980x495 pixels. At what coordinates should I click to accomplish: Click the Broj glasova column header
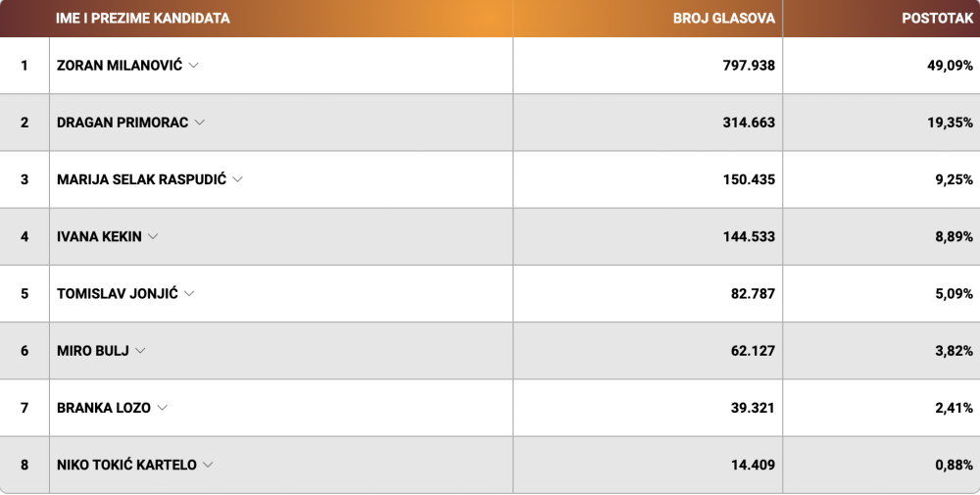pyautogui.click(x=724, y=18)
